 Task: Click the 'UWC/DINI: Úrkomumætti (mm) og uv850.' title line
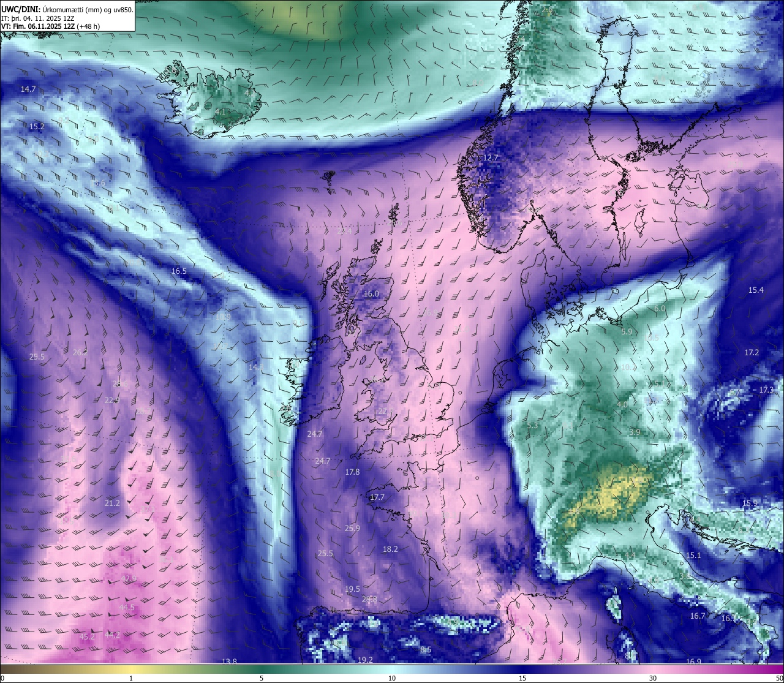(x=67, y=9)
